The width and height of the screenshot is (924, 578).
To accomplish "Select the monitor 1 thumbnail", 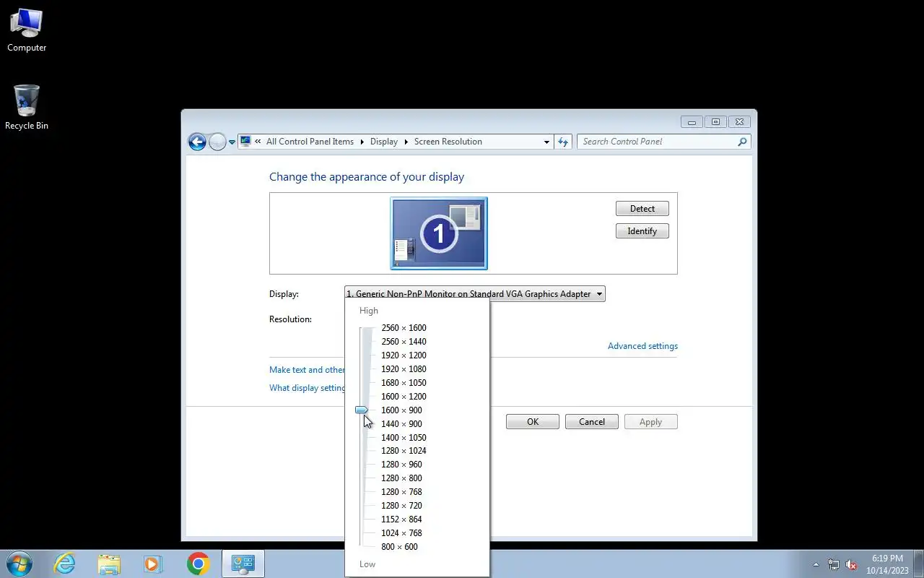I will pyautogui.click(x=439, y=233).
